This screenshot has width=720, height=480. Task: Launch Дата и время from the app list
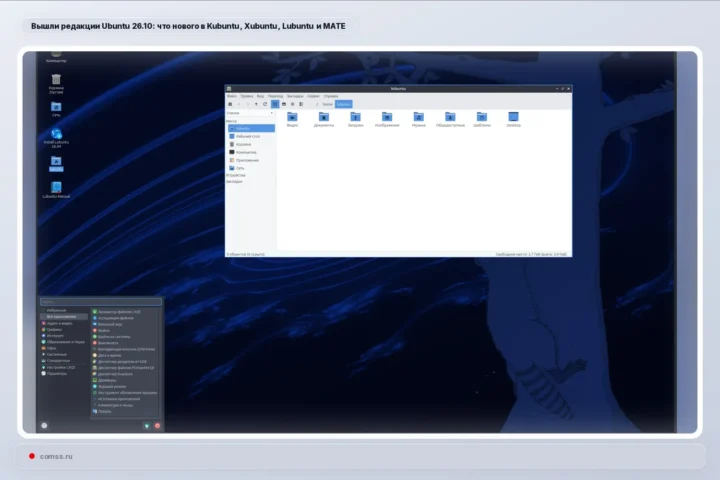[x=125, y=356]
